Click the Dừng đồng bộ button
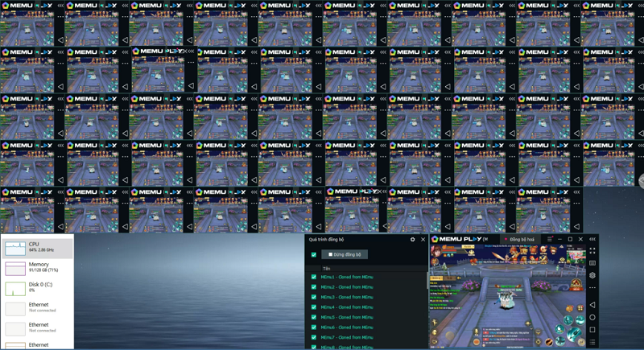 (345, 254)
